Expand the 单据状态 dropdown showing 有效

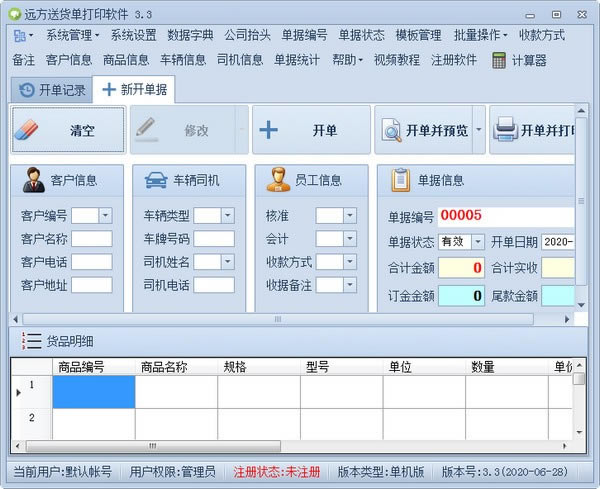click(478, 242)
